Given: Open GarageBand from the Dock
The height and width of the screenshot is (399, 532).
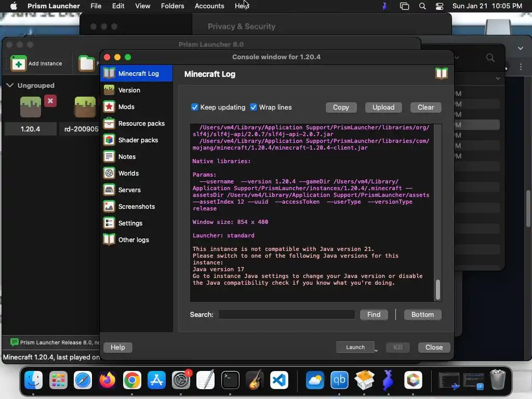Looking at the screenshot, I should click(x=255, y=380).
